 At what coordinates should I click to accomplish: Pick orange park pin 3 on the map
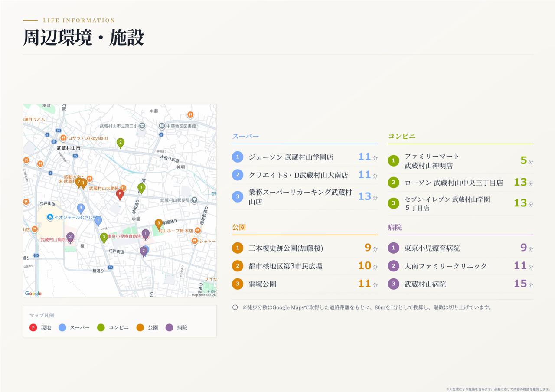tap(159, 224)
